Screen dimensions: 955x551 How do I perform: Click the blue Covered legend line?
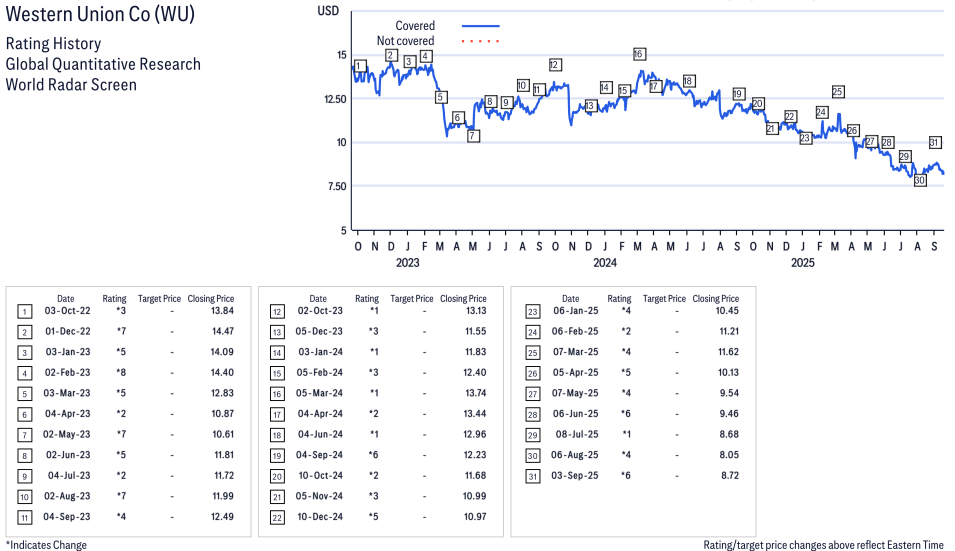481,26
